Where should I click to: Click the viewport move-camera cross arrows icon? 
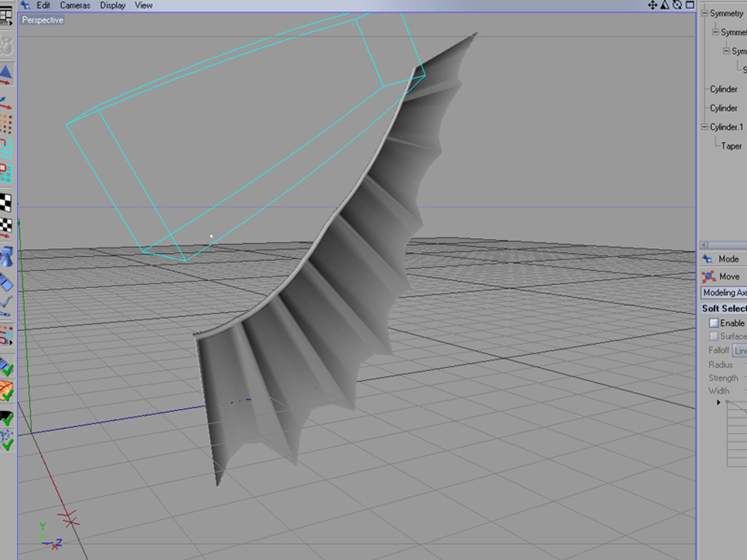coord(653,5)
